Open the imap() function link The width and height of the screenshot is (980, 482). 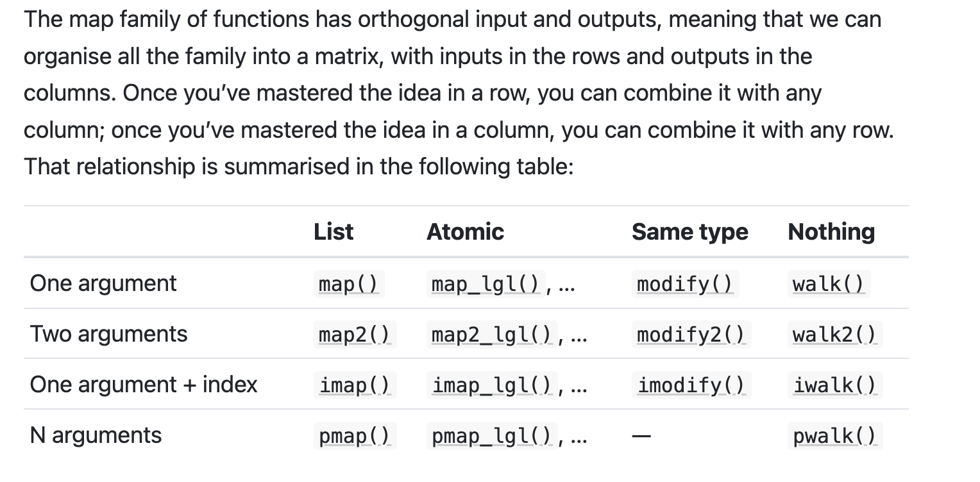pos(355,385)
